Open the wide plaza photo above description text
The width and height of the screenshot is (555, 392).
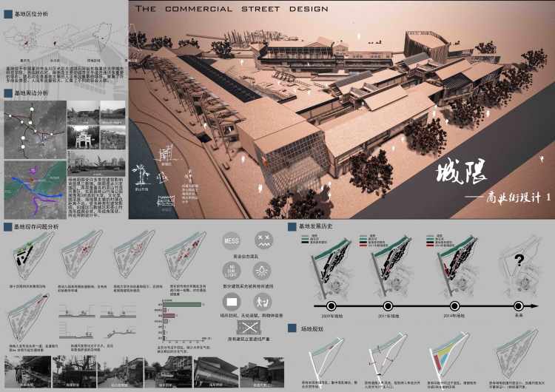coord(96,163)
